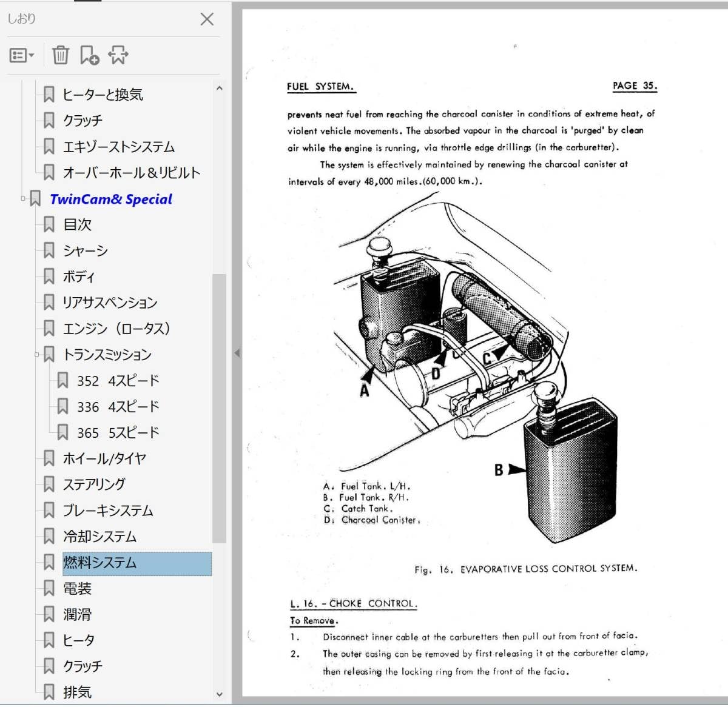Go to the ブレーキシステム bookmark
The width and height of the screenshot is (728, 707).
[108, 511]
